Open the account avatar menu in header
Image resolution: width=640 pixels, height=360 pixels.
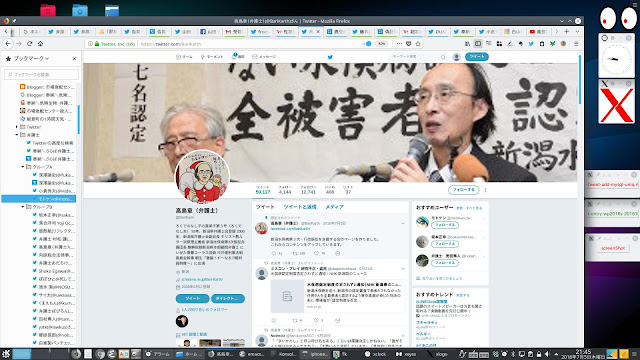click(457, 57)
